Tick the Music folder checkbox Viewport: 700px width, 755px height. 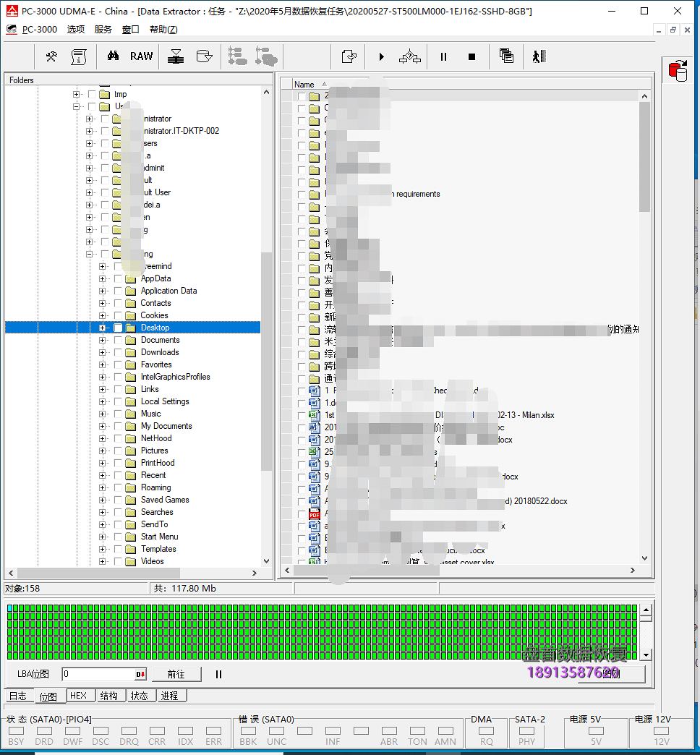click(118, 414)
